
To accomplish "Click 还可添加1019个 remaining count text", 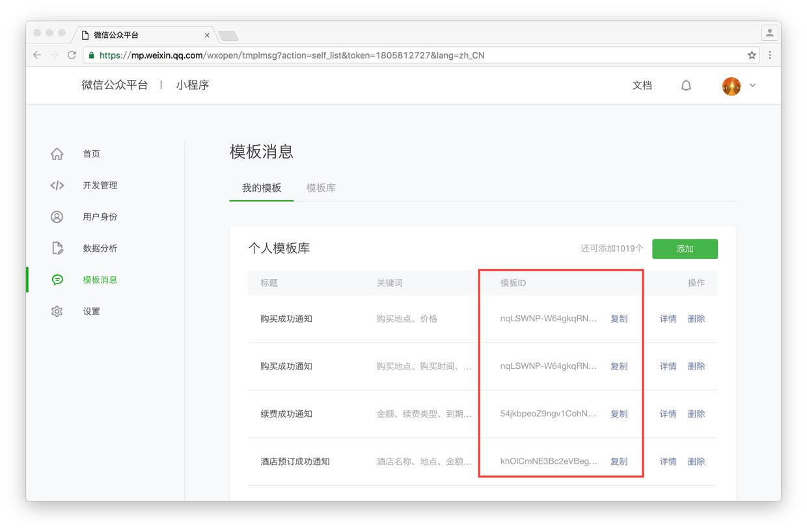I will (612, 248).
